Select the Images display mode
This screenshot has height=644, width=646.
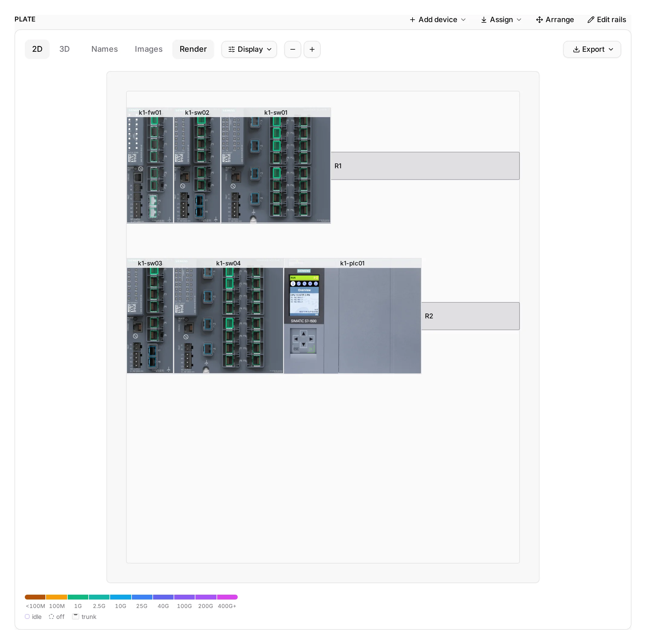click(x=149, y=49)
